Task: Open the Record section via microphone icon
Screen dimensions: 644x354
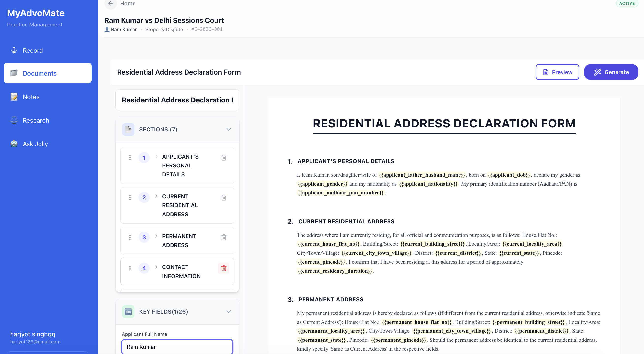Action: click(14, 50)
